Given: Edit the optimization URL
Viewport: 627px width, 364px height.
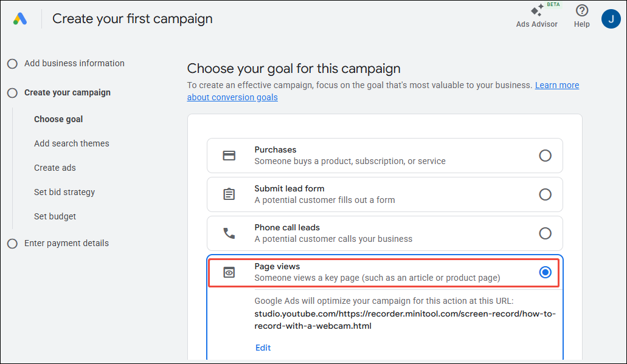Looking at the screenshot, I should pyautogui.click(x=263, y=347).
